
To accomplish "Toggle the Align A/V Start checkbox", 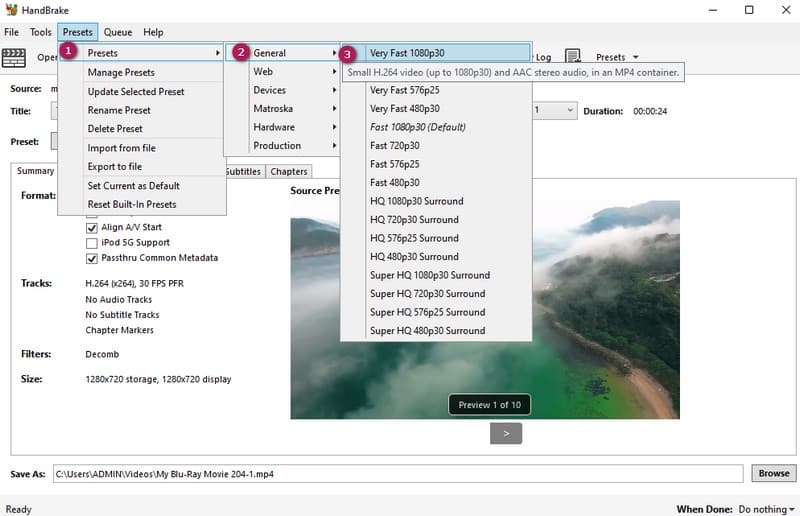I will click(x=92, y=228).
